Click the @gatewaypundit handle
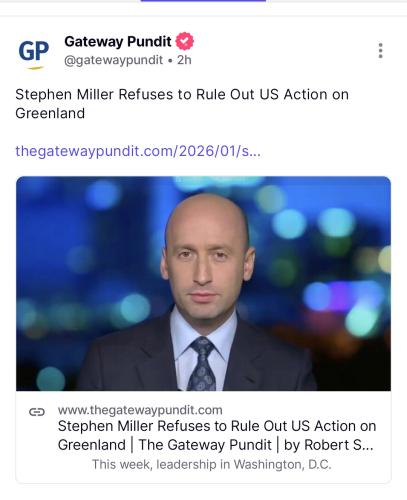 pyautogui.click(x=114, y=60)
